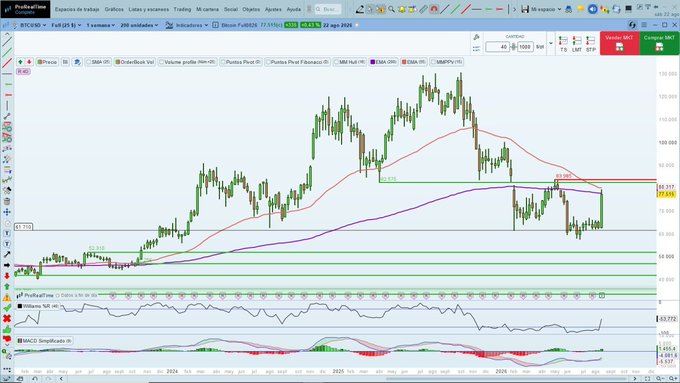Toggle the Puntos Pivot checkbox
This screenshot has width=680, height=383.
223,62
